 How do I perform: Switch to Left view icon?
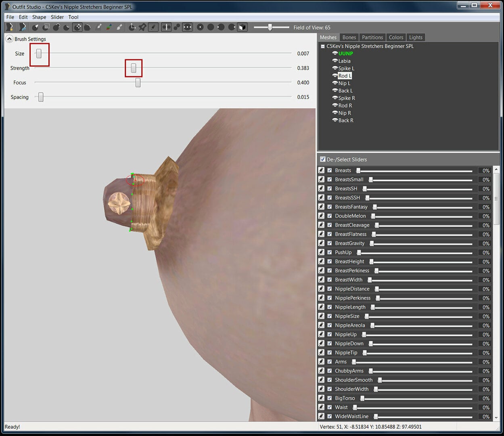click(221, 27)
